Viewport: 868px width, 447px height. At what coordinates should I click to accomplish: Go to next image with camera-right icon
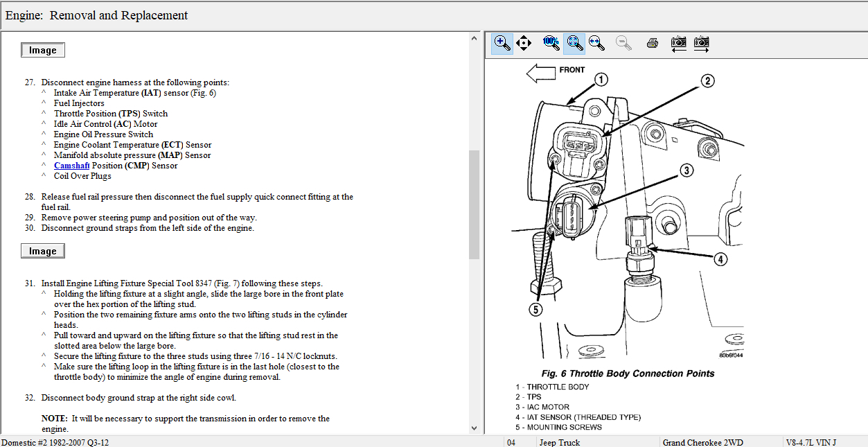[x=702, y=43]
